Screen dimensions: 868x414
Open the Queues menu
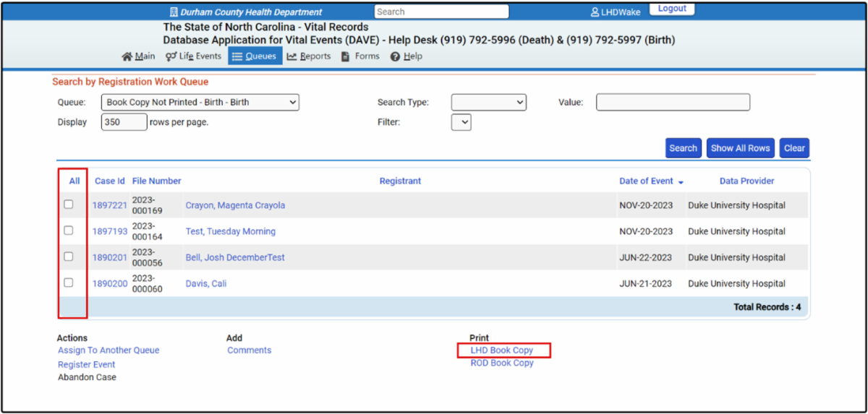click(255, 56)
